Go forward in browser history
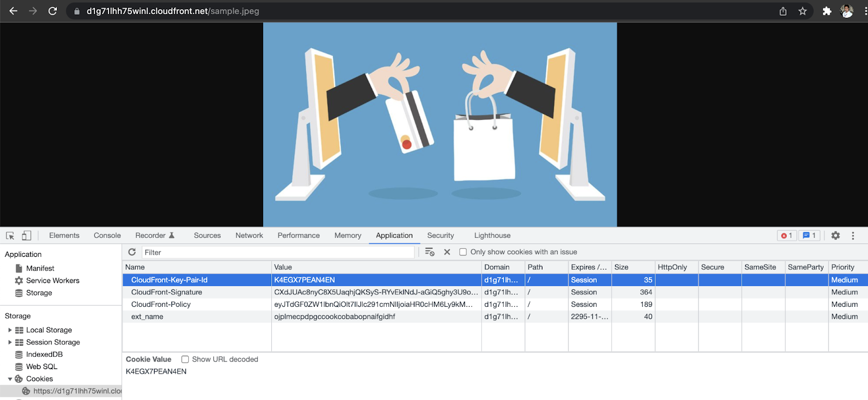 point(33,11)
